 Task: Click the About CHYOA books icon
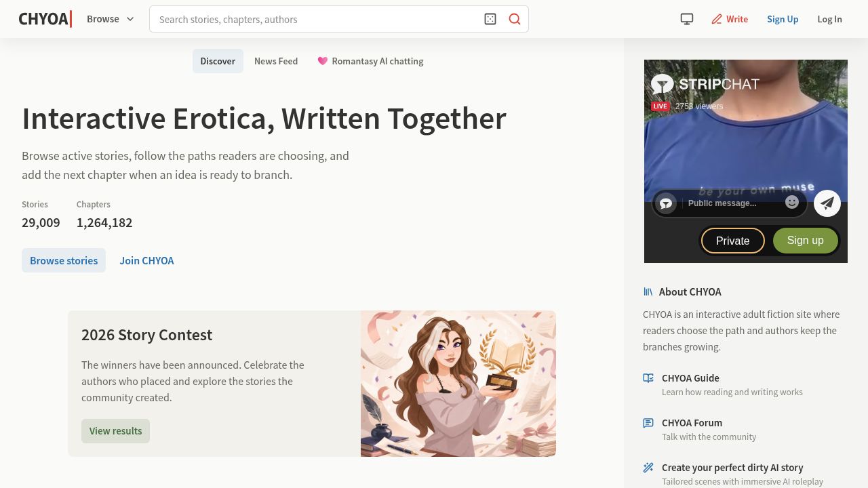[648, 291]
